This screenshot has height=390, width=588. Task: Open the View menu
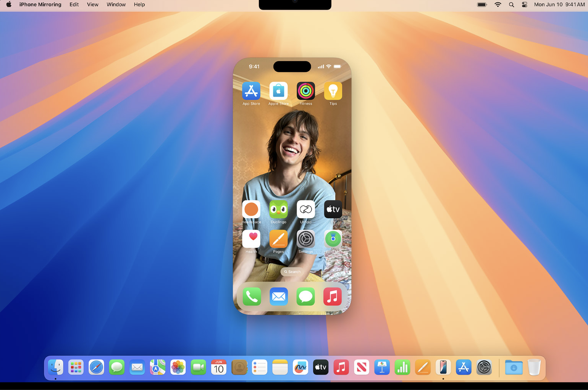[92, 5]
